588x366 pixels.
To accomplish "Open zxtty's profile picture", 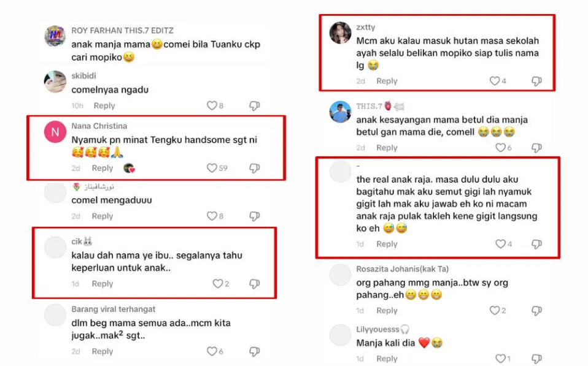I will (340, 32).
